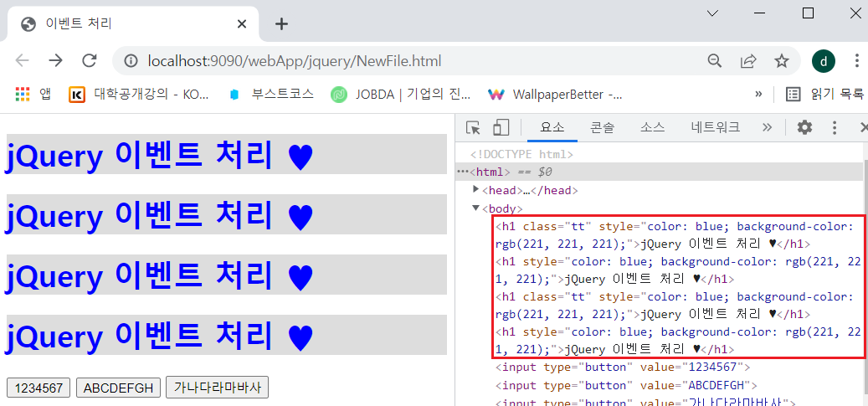Open the tab search chevron

713,13
